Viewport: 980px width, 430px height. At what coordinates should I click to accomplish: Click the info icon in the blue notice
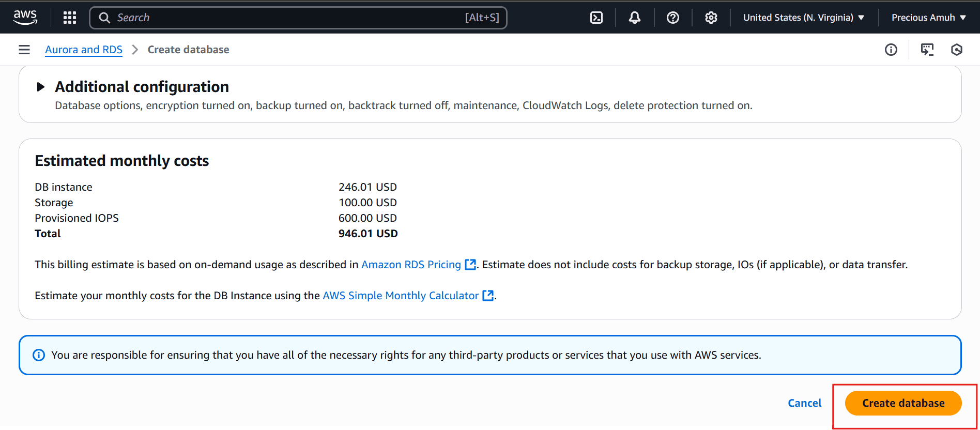point(39,355)
